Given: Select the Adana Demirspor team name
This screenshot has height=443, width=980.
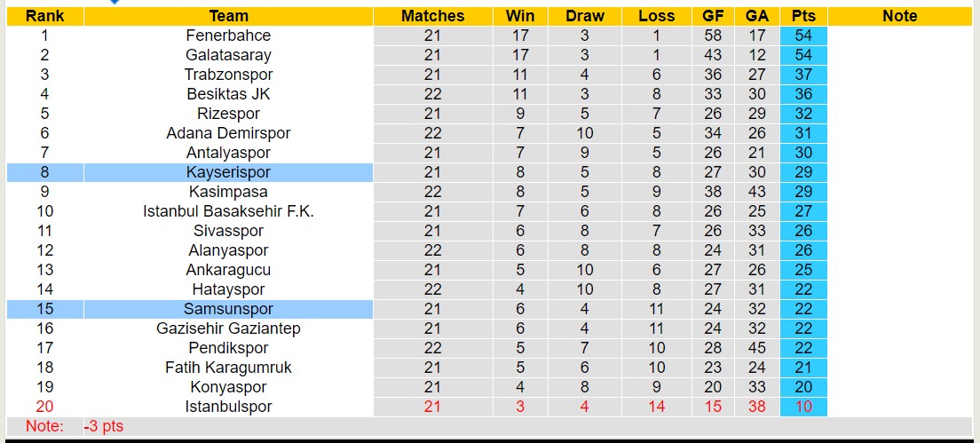Looking at the screenshot, I should (228, 133).
